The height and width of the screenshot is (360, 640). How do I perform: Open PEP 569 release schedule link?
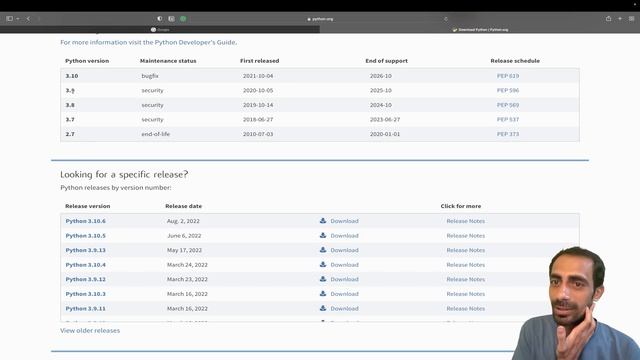tap(508, 105)
